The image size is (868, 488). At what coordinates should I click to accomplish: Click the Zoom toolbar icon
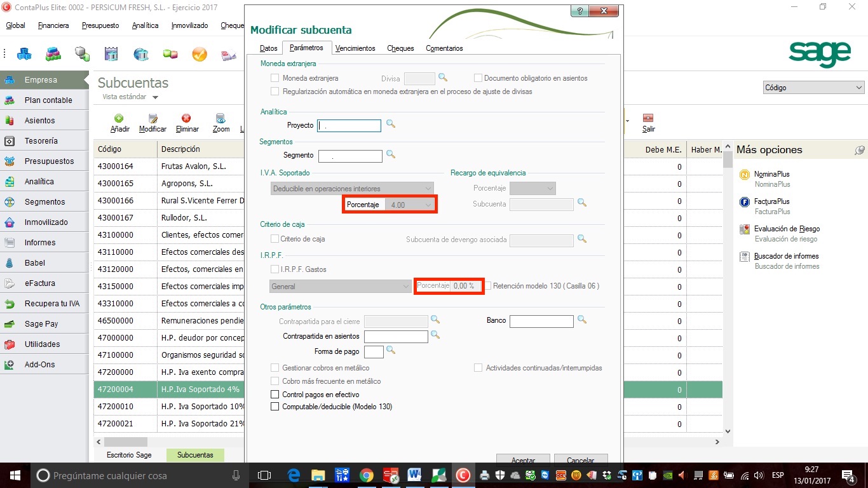coord(220,119)
